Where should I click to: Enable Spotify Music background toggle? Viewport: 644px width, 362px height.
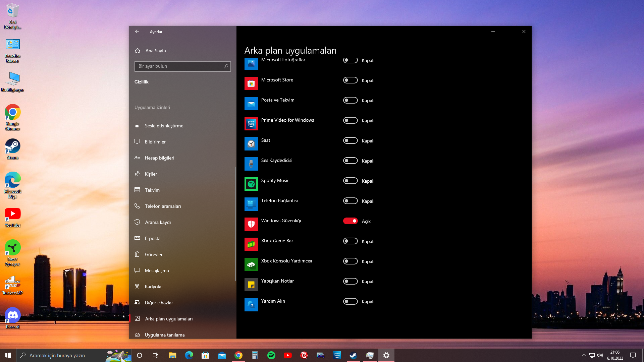(350, 181)
